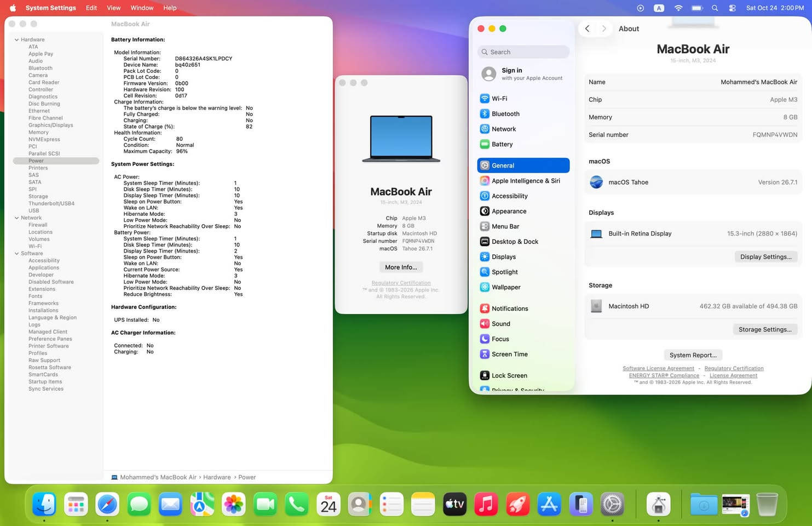Collapse the Network tree section
The width and height of the screenshot is (812, 526).
[16, 218]
